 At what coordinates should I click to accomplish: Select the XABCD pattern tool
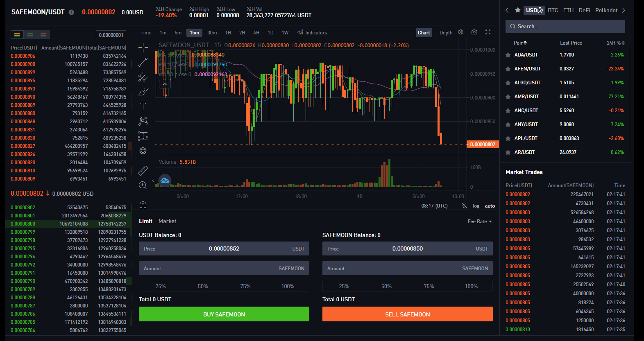143,121
